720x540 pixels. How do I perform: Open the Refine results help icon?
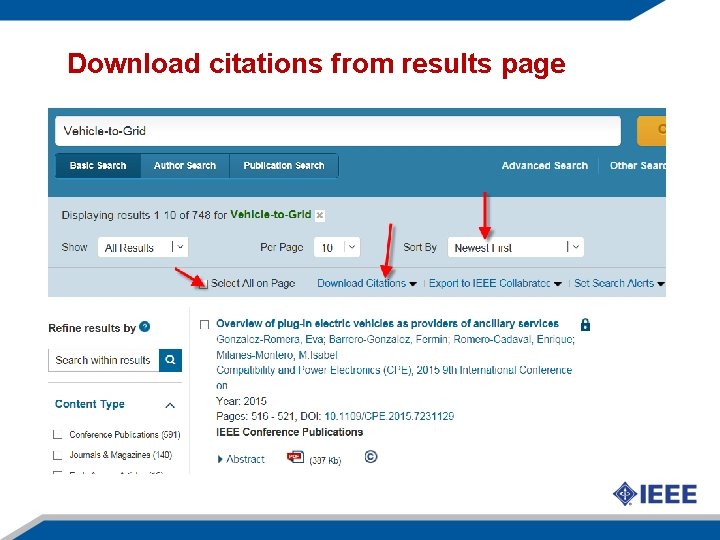pyautogui.click(x=144, y=327)
